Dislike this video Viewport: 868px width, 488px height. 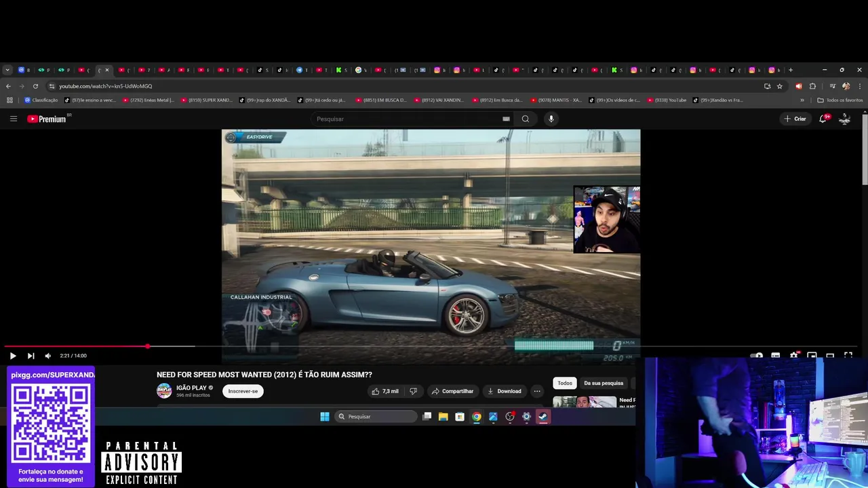click(x=413, y=391)
